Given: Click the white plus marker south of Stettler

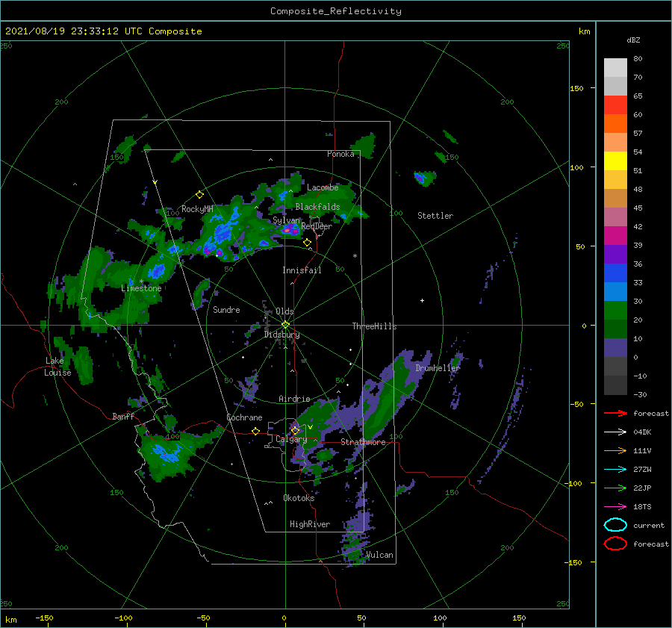Looking at the screenshot, I should [422, 300].
